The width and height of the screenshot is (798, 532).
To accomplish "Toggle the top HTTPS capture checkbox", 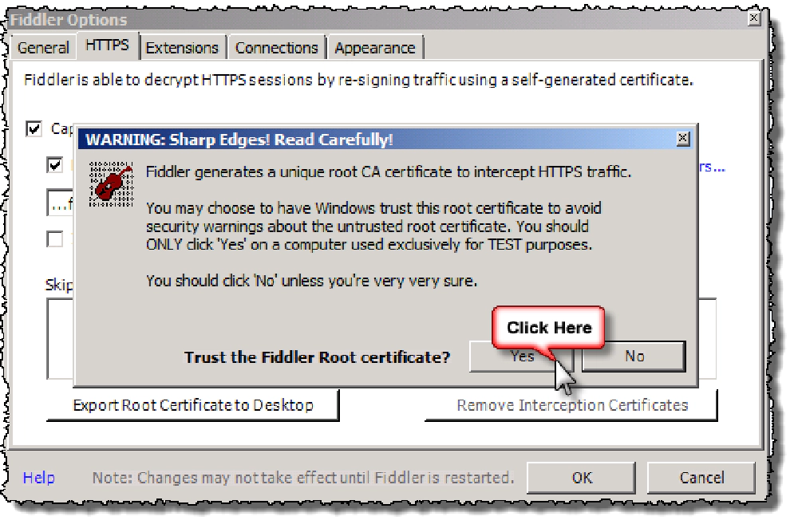I will point(34,128).
